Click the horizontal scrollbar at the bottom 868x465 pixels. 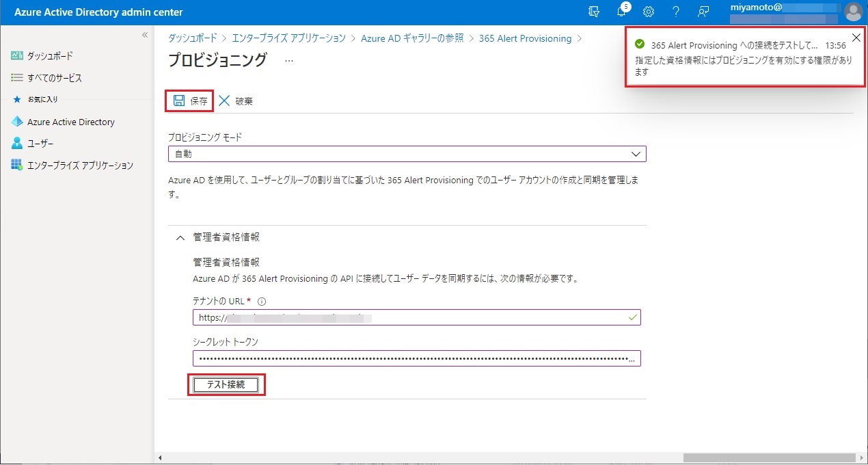pos(768,457)
